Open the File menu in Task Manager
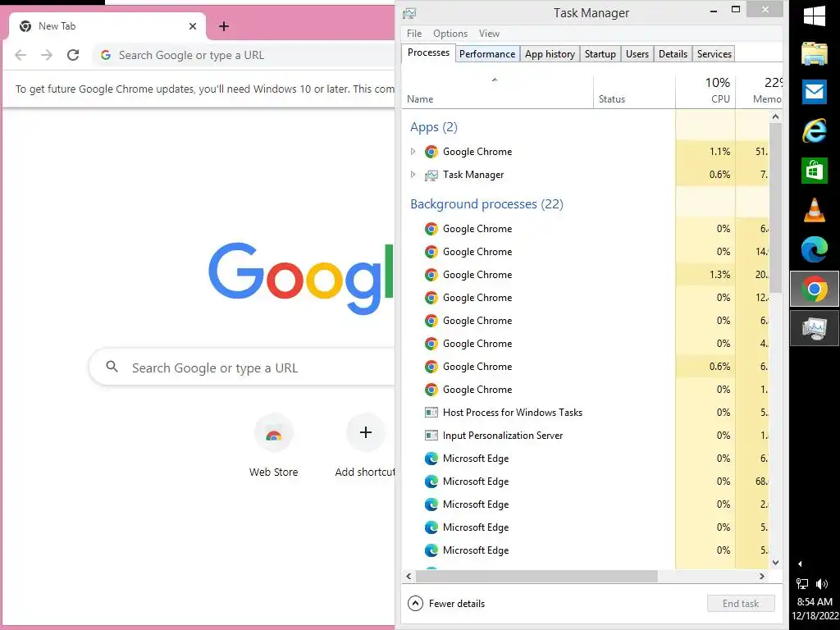Image resolution: width=840 pixels, height=630 pixels. pos(414,34)
